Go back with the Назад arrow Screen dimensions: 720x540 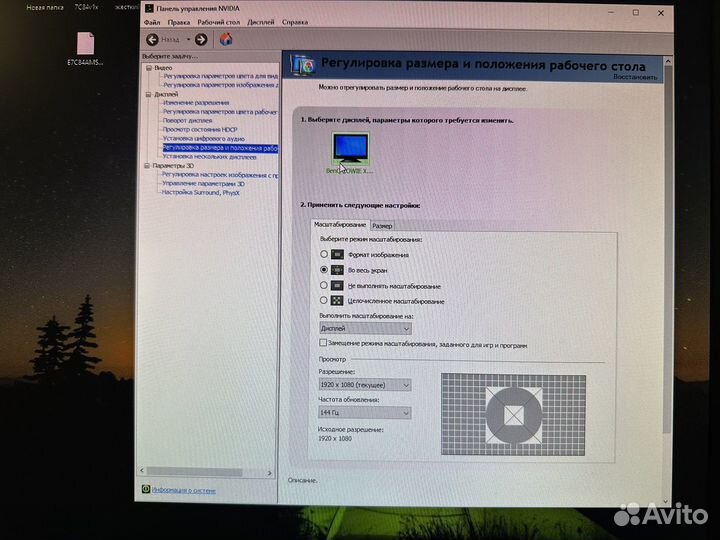click(152, 39)
